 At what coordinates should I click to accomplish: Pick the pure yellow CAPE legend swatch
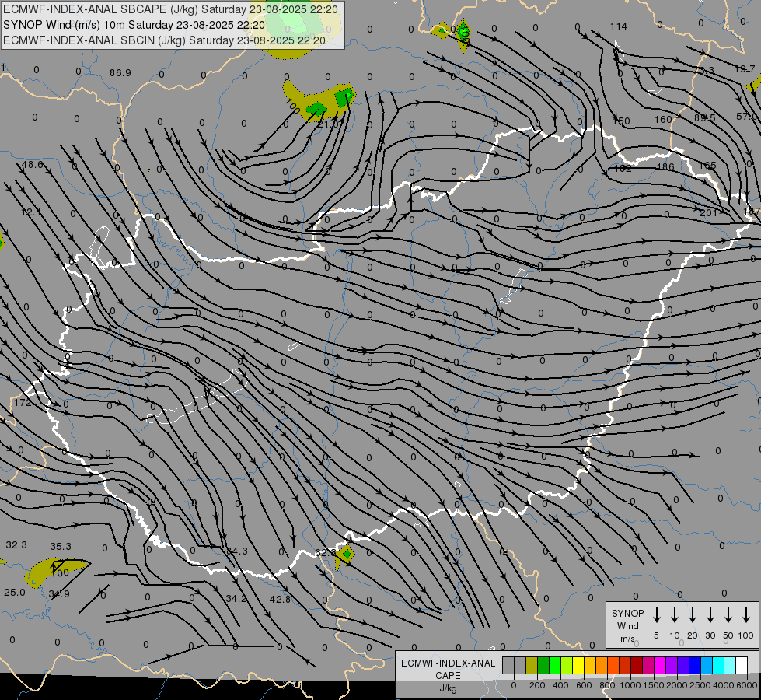(578, 666)
